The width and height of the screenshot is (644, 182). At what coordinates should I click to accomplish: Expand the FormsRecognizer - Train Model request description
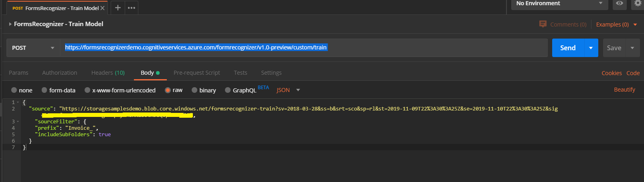coord(10,24)
